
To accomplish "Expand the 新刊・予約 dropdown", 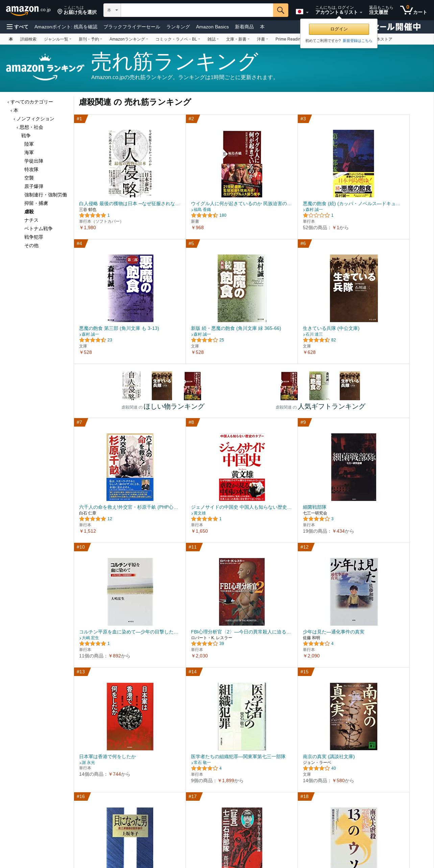I will point(90,39).
